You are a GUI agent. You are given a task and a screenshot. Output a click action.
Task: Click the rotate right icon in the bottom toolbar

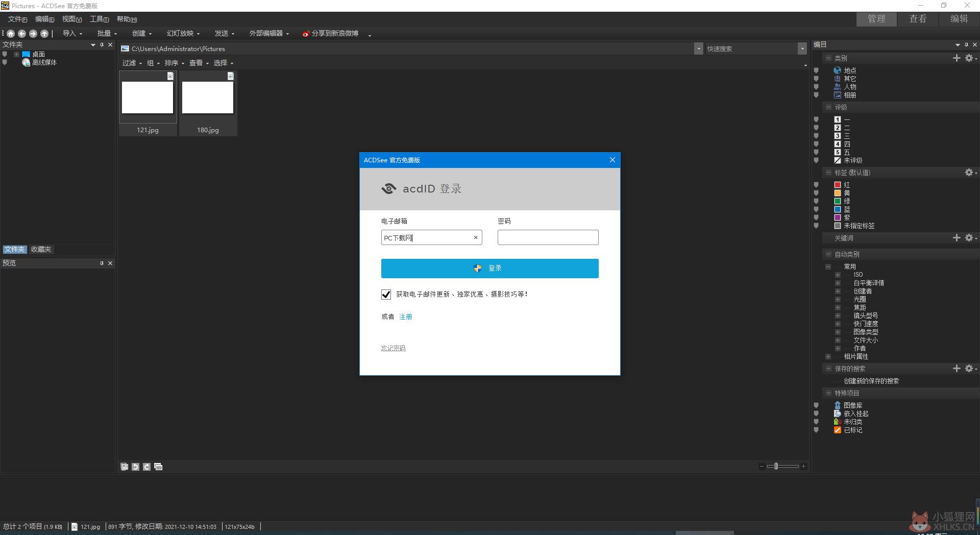point(146,467)
